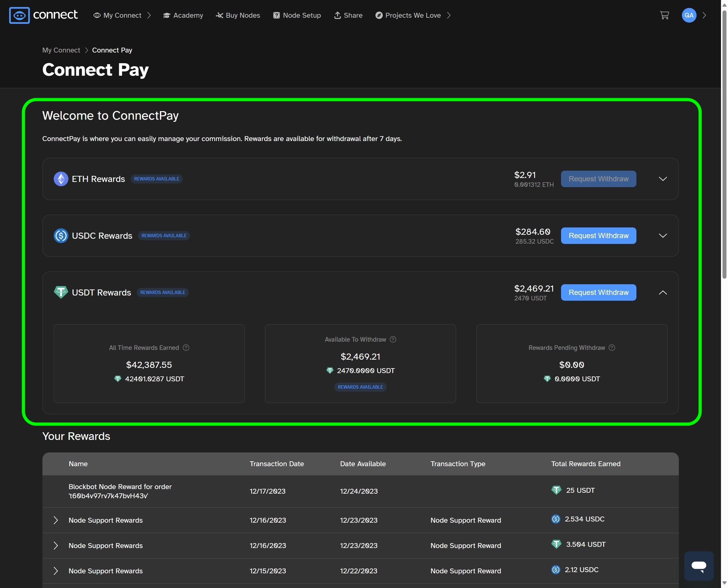The width and height of the screenshot is (728, 588).
Task: Click the help icon next to All Time Rewards Earned
Action: coord(186,347)
